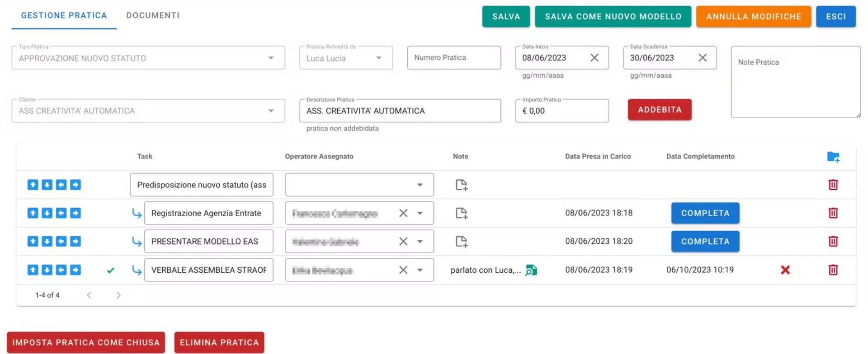Click the Importo Pratica field

click(x=562, y=111)
